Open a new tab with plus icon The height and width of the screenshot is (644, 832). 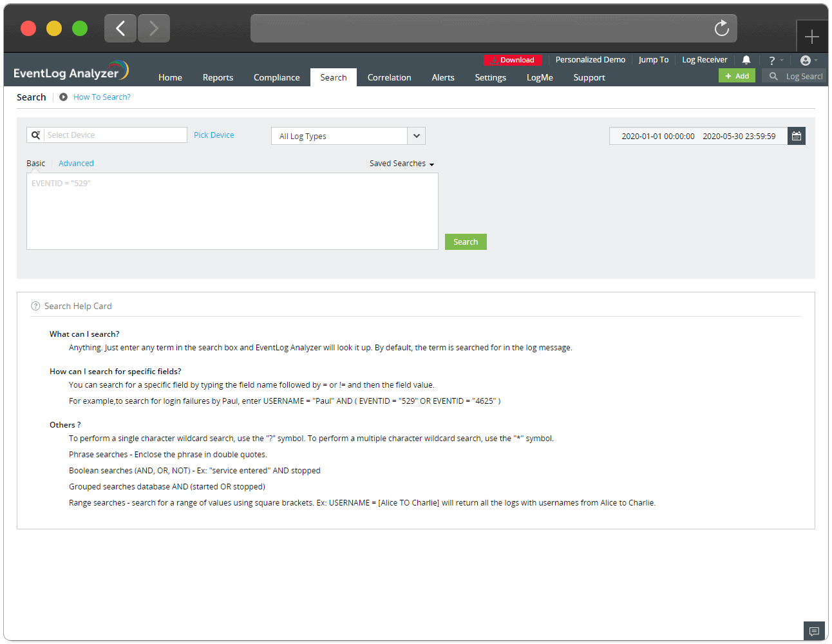point(812,37)
